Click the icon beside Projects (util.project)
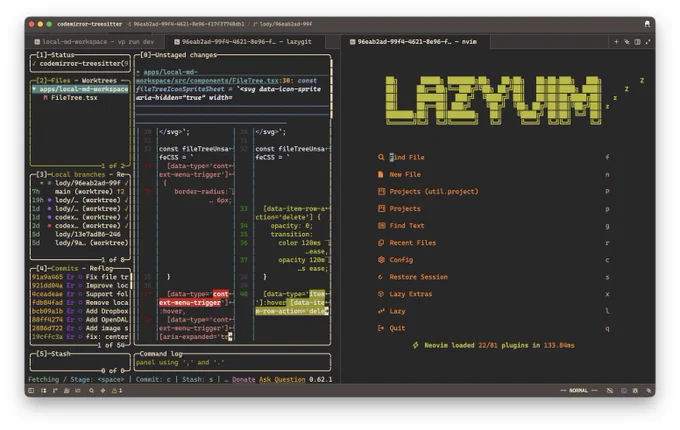The height and width of the screenshot is (430, 680). click(x=381, y=191)
